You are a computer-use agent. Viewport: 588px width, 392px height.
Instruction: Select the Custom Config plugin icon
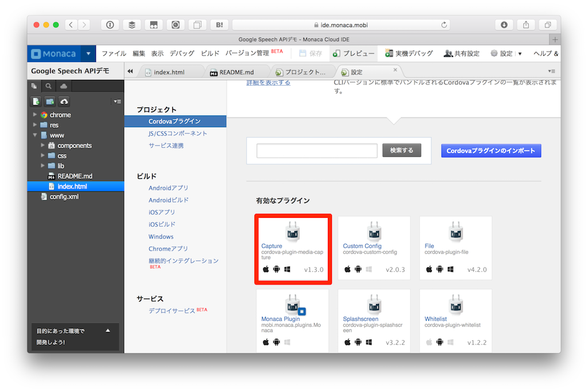point(373,231)
